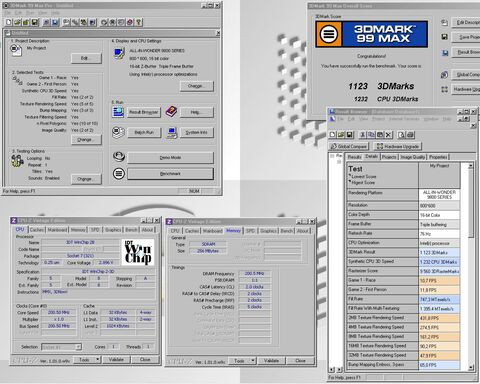Click the purple help book icon
This screenshot has height=384, width=480.
[x=171, y=112]
